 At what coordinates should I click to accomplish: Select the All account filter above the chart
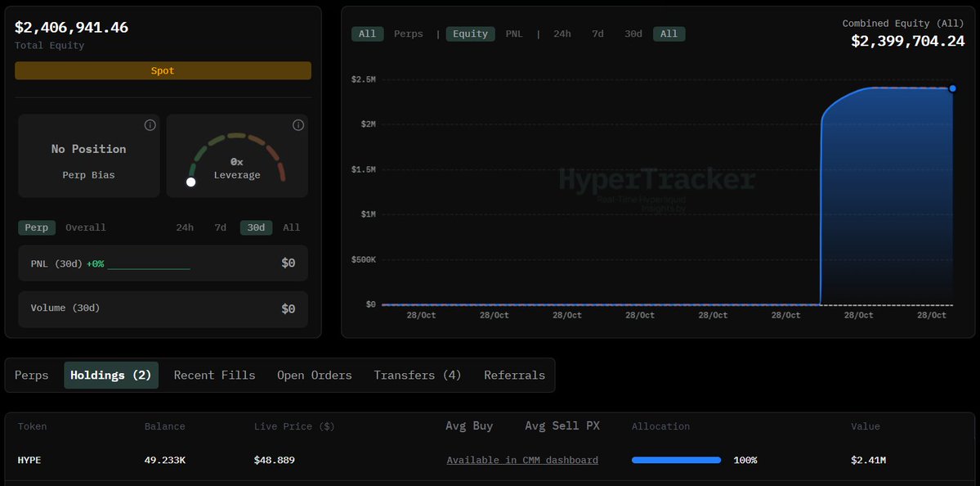point(368,34)
